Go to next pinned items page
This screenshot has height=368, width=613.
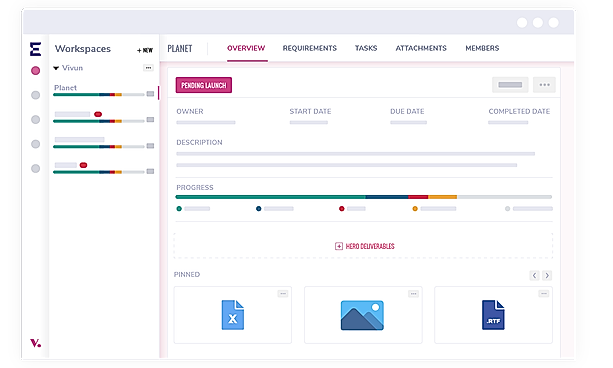click(x=547, y=275)
